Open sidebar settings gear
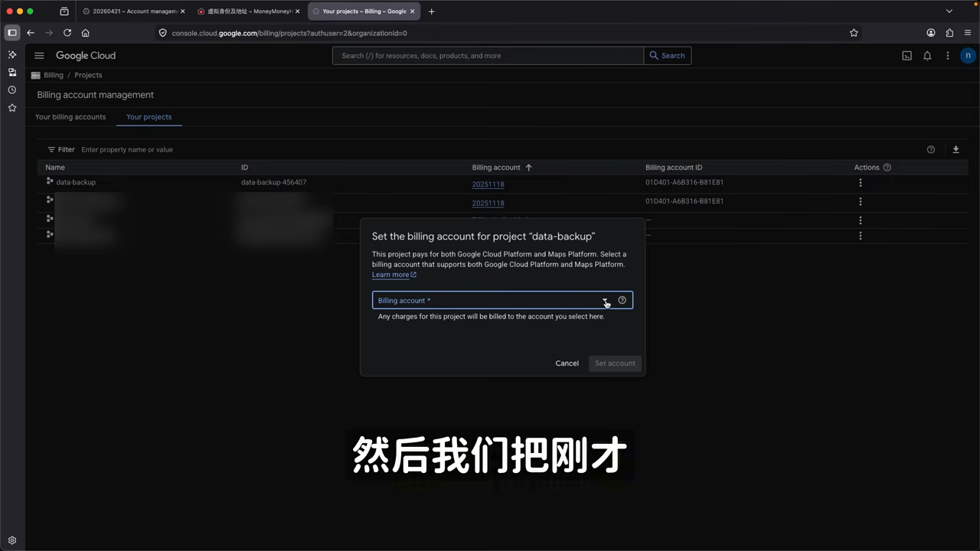Image resolution: width=980 pixels, height=551 pixels. 12,540
